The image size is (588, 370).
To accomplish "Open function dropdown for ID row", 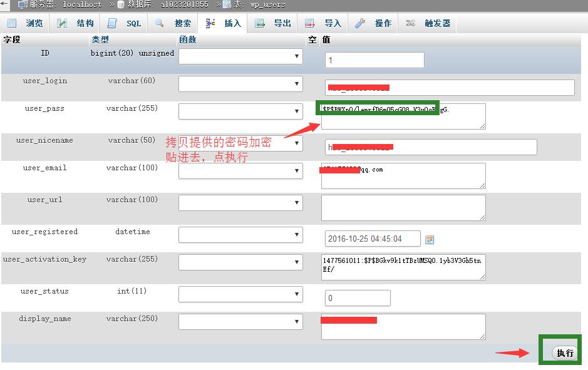I will click(240, 56).
